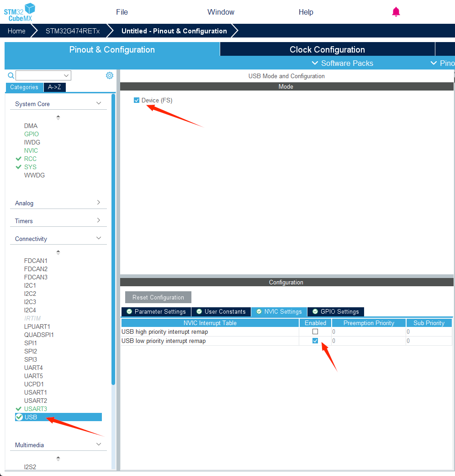Image resolution: width=455 pixels, height=476 pixels.
Task: Select LPUART1 peripheral
Action: (37, 326)
